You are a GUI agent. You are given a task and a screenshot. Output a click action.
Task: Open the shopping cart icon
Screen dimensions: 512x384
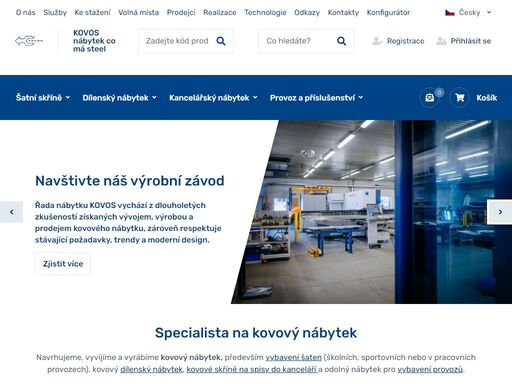(x=460, y=98)
